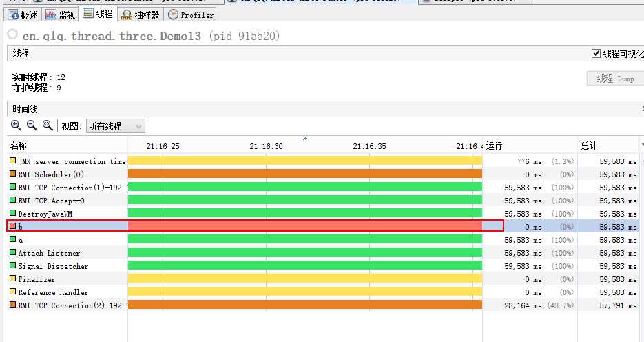Image resolution: width=644 pixels, height=342 pixels.
Task: Click the 48.7% percentage value
Action: coord(561,305)
